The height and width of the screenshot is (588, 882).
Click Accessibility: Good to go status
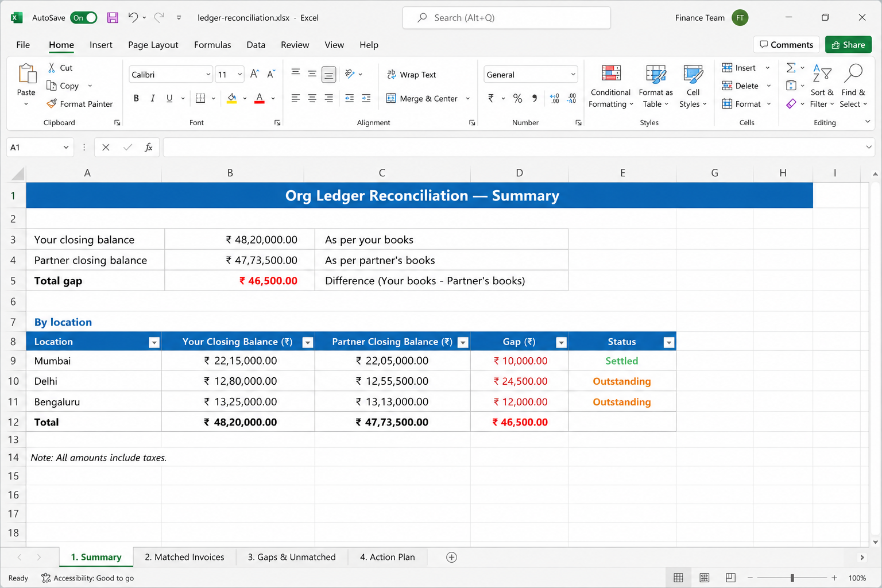pos(87,578)
